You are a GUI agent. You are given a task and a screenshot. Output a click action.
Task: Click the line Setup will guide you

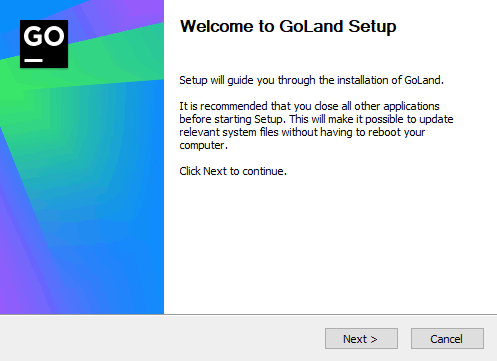point(311,80)
